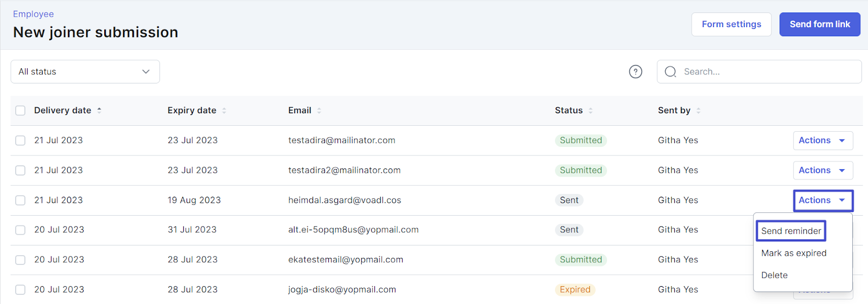Open the help question mark icon
This screenshot has width=868, height=304.
click(635, 72)
